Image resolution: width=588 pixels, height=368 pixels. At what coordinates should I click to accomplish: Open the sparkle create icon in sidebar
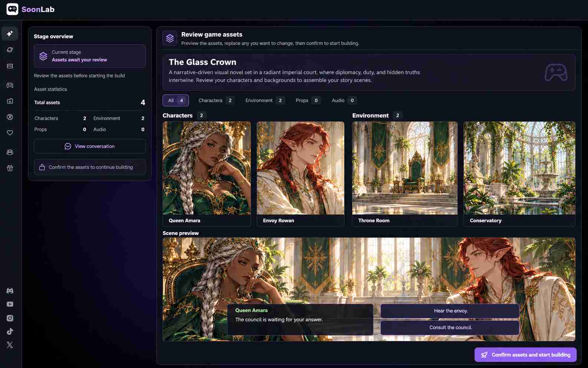pyautogui.click(x=10, y=34)
